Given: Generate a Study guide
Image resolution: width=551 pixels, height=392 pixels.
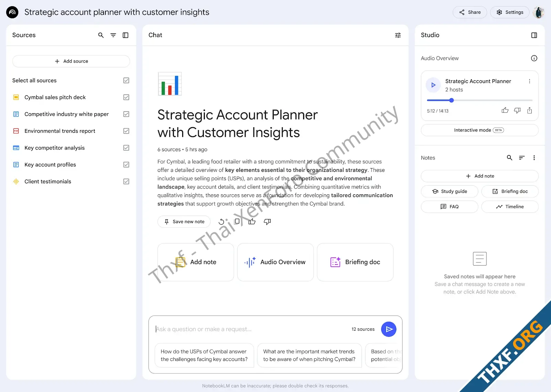Looking at the screenshot, I should tap(449, 192).
